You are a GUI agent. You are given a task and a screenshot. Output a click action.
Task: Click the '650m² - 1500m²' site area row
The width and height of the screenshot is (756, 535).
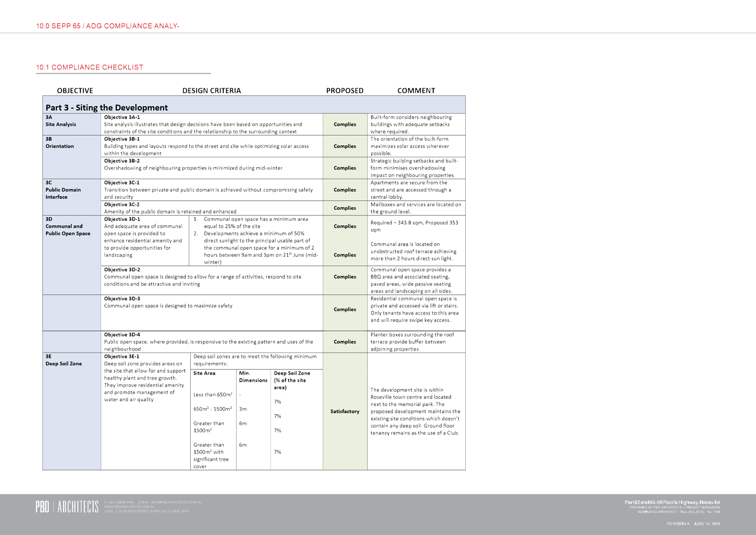(x=212, y=409)
